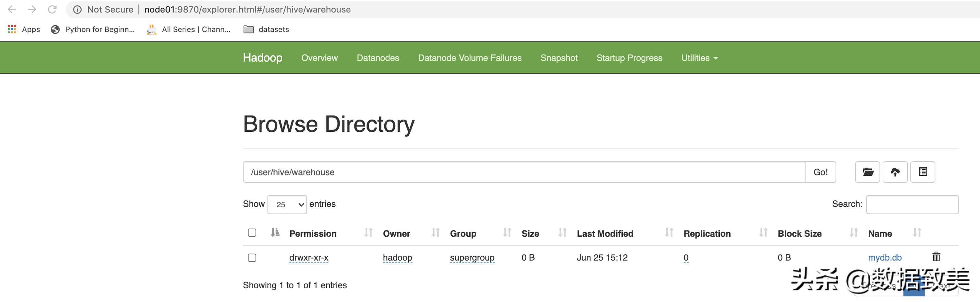This screenshot has height=302, width=980.
Task: Click the create new directory folder icon
Action: [867, 172]
